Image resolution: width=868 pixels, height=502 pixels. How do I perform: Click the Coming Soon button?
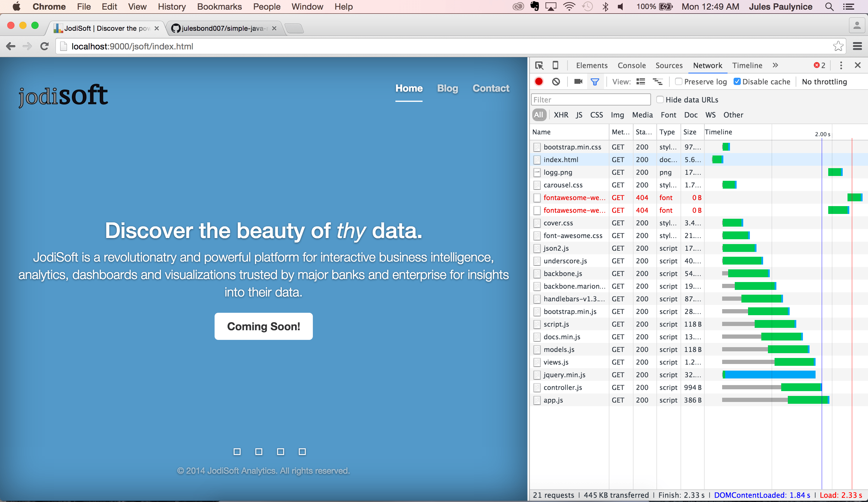pos(263,326)
